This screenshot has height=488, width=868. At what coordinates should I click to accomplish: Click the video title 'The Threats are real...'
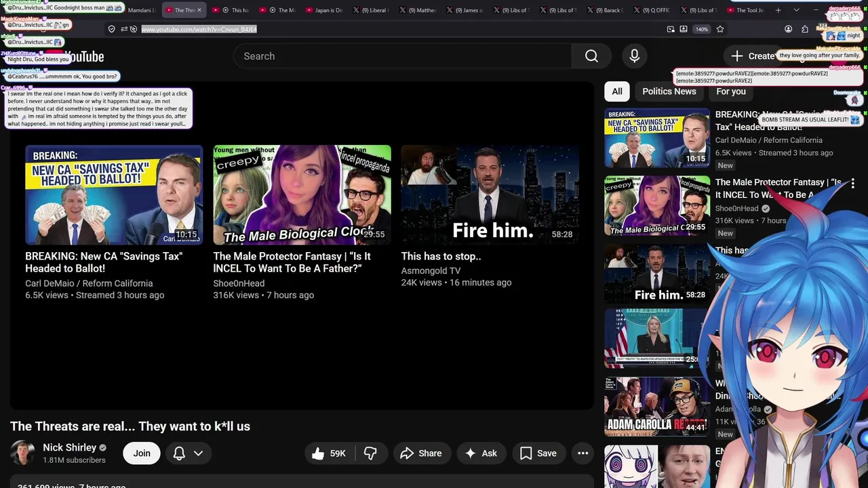pos(130,426)
